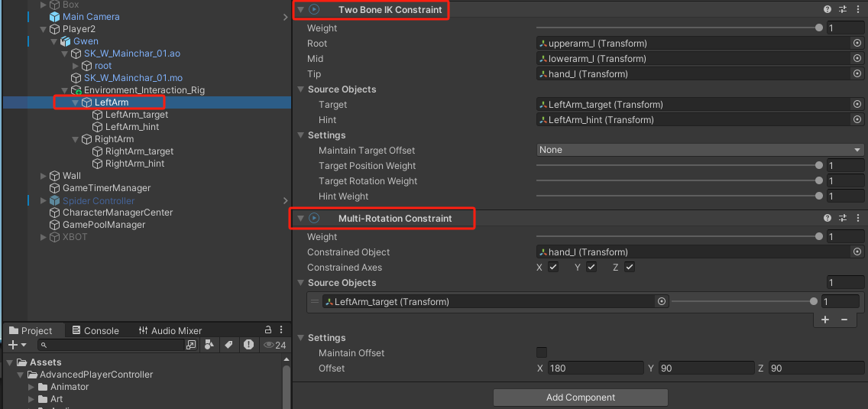Screen dimensions: 868x409
Task: Click object picker for the Hint field
Action: click(x=857, y=120)
